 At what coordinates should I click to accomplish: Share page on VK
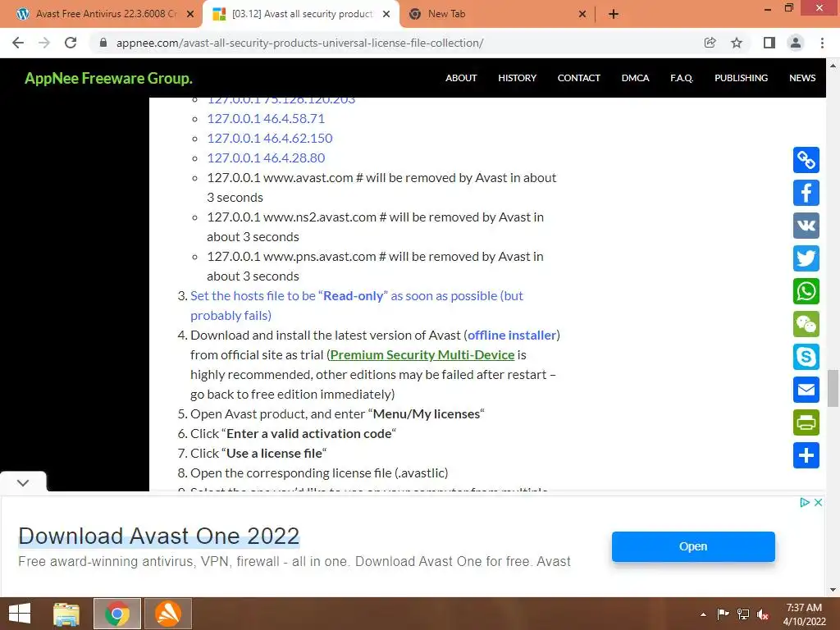[806, 226]
